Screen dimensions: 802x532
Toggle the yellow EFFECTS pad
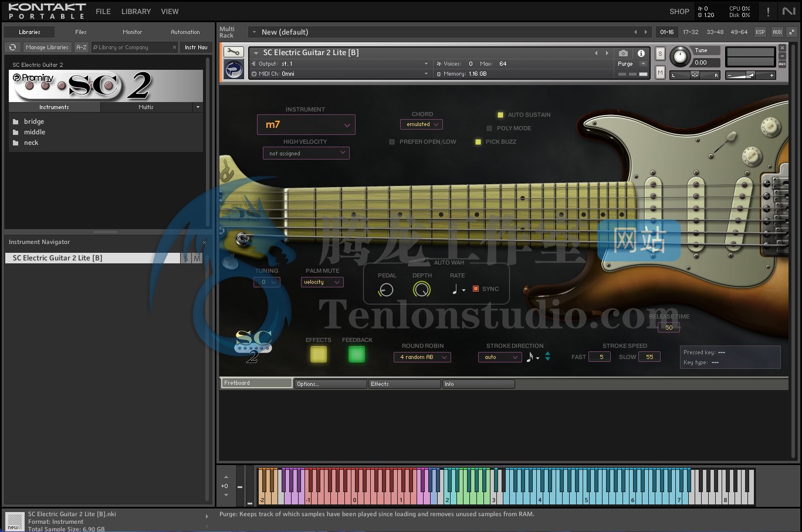point(319,354)
